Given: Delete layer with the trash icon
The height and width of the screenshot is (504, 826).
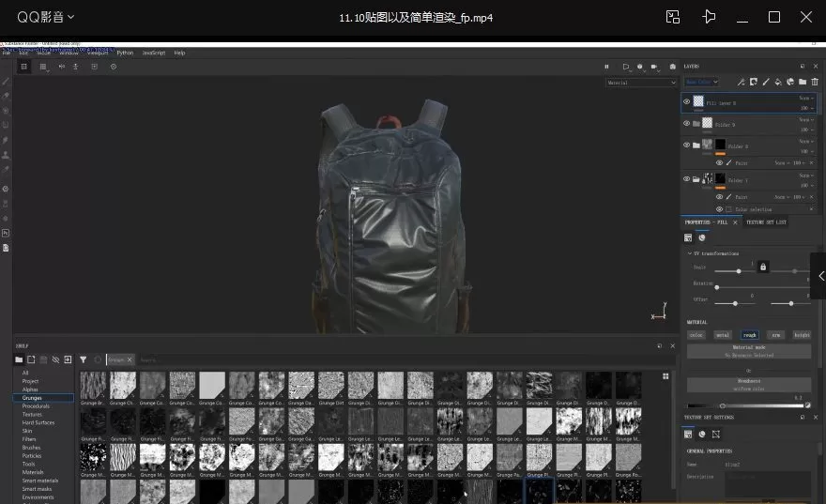Looking at the screenshot, I should click(x=815, y=82).
